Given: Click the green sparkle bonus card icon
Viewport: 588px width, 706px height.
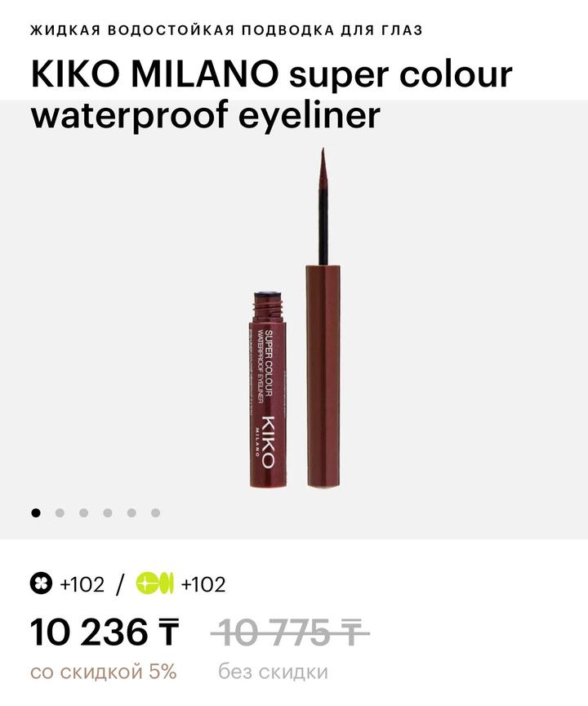Looking at the screenshot, I should (x=155, y=584).
